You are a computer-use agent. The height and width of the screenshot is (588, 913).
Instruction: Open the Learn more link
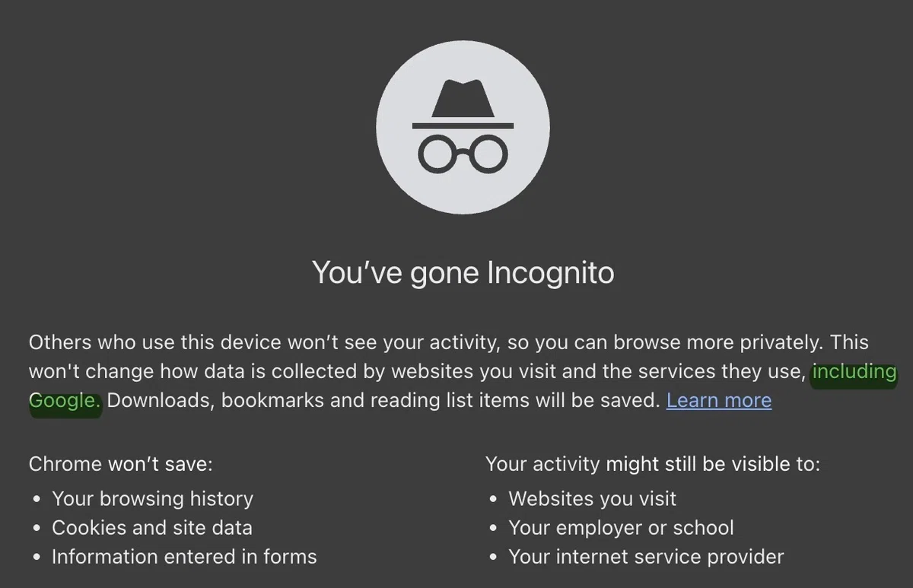719,400
